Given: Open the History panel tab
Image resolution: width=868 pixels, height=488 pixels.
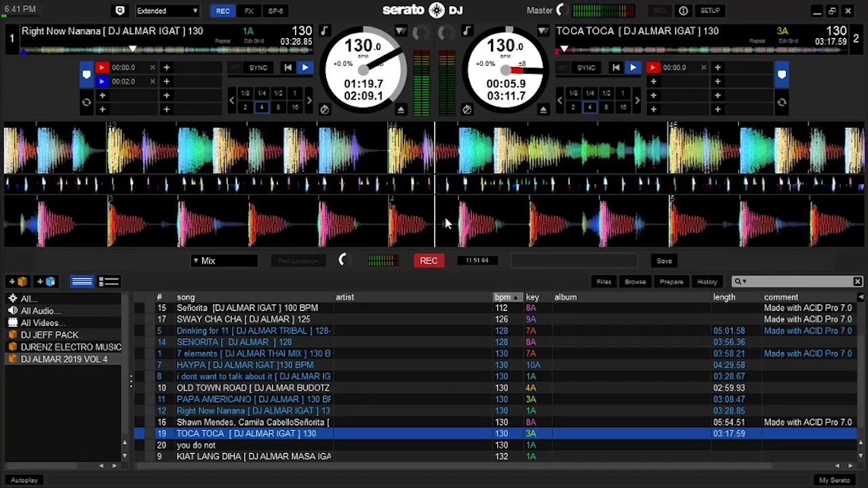Looking at the screenshot, I should pos(707,282).
